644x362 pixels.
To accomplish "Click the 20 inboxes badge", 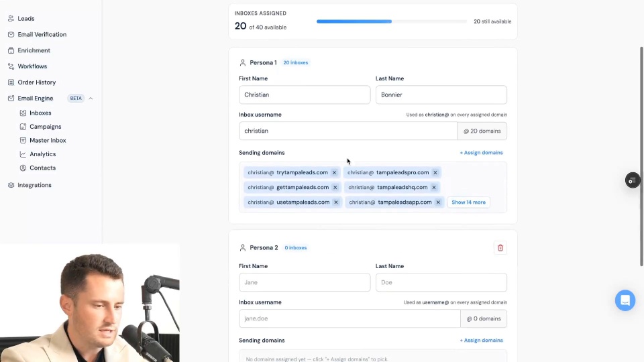I will click(296, 63).
